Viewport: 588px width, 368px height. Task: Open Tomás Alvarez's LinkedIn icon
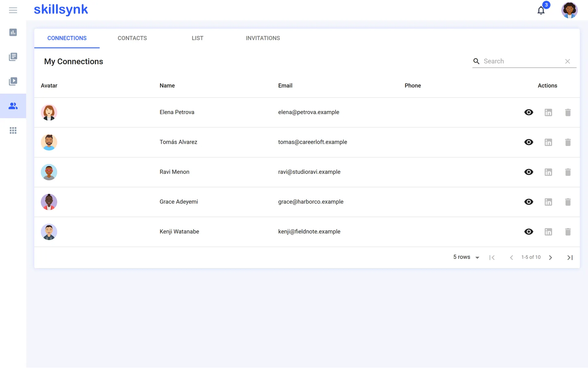click(548, 142)
